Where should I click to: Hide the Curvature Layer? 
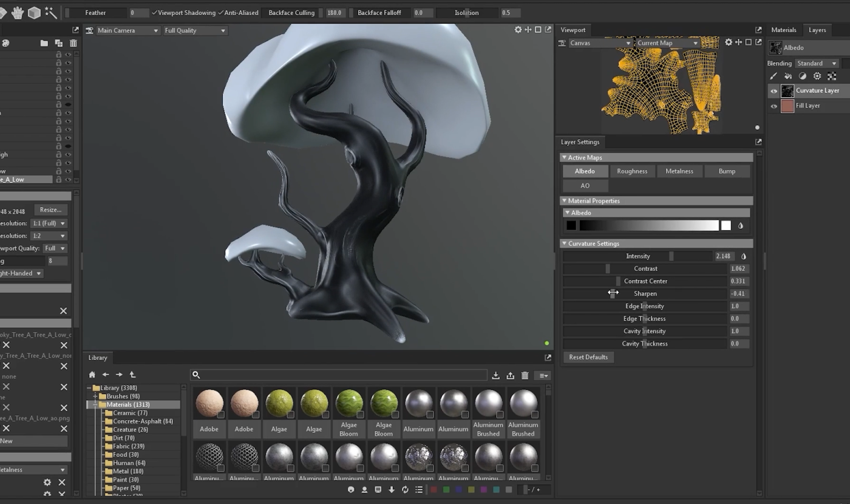(773, 90)
